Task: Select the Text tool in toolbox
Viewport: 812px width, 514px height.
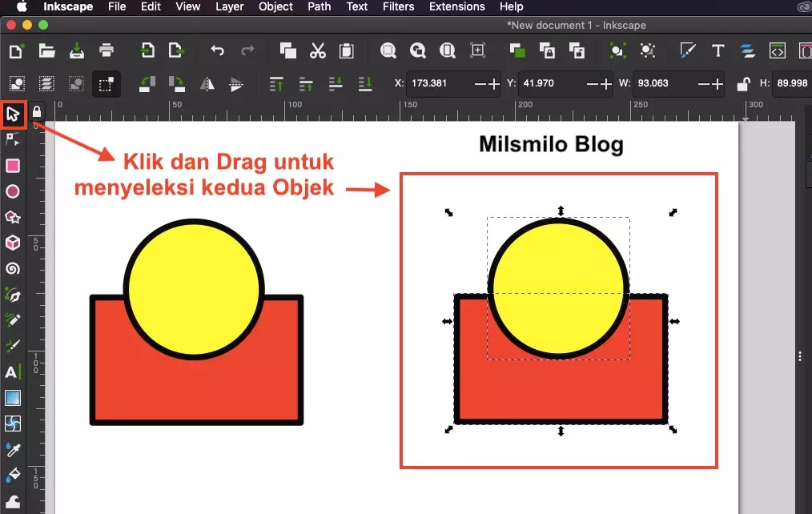Action: (13, 371)
